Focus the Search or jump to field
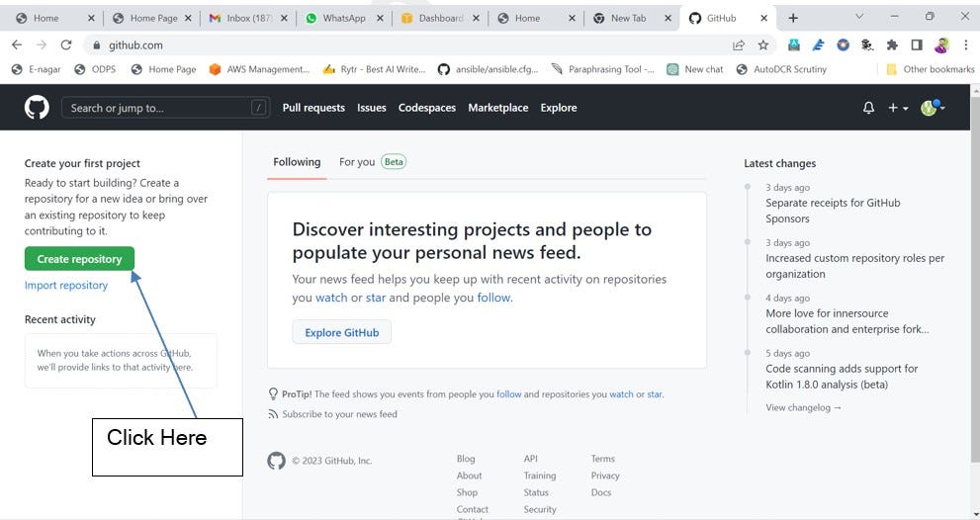This screenshot has width=980, height=520. [x=158, y=108]
